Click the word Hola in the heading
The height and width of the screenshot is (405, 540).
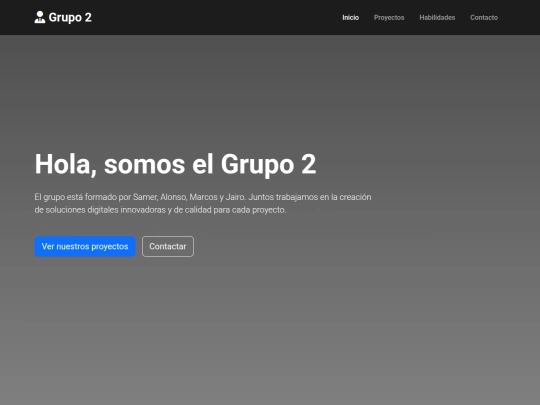[x=65, y=164]
